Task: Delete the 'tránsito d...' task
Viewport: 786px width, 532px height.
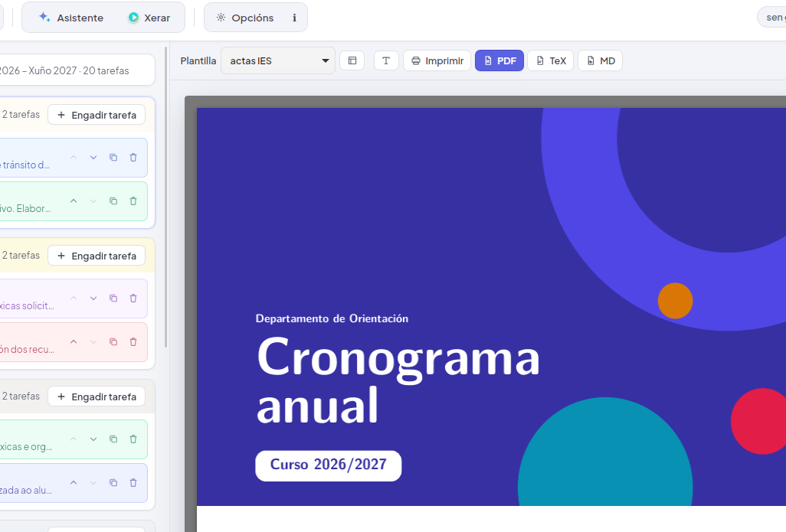Action: (133, 157)
